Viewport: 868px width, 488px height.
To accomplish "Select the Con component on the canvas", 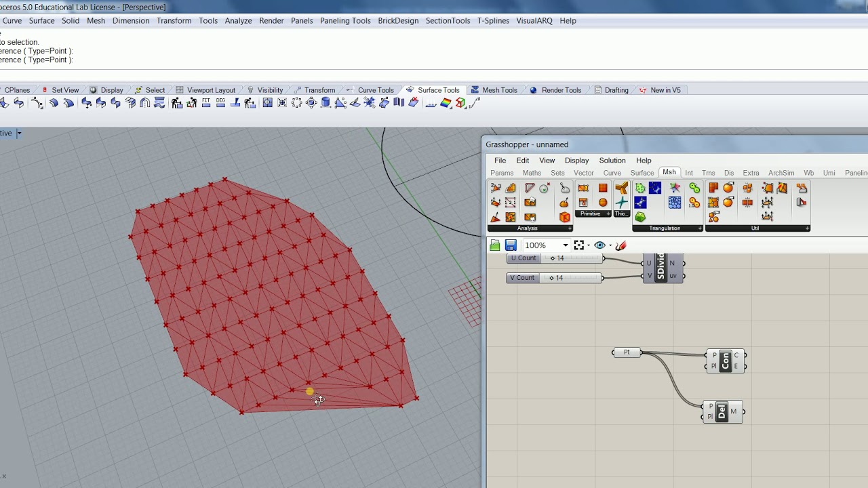I will (726, 361).
